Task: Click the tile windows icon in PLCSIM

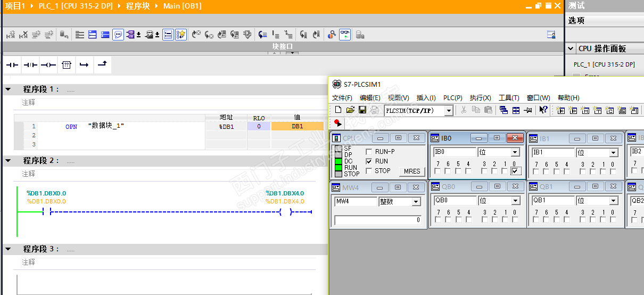Action: pyautogui.click(x=516, y=110)
